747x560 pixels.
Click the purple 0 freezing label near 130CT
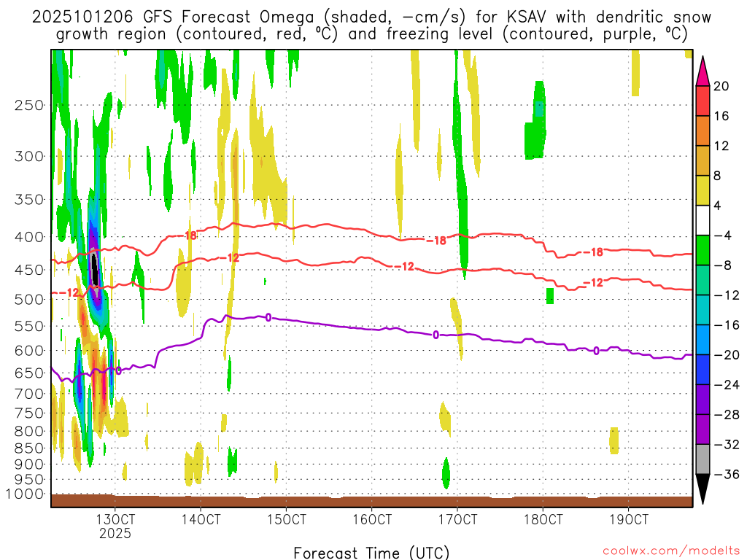pos(118,370)
